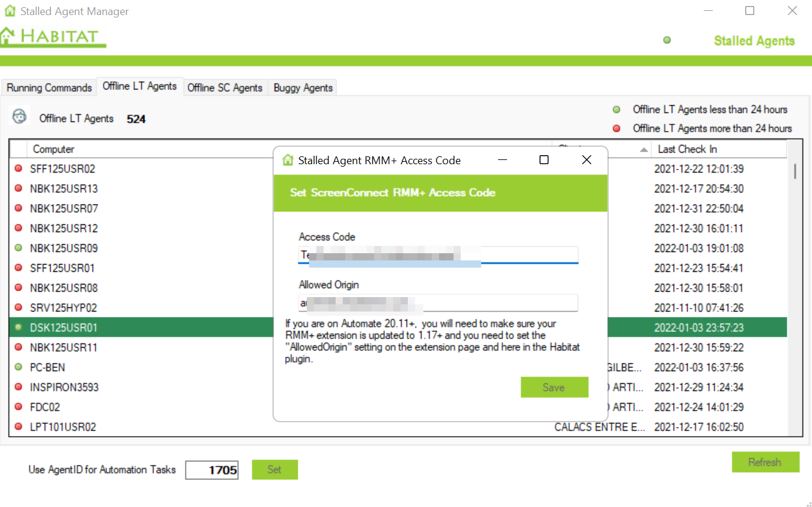This screenshot has width=812, height=507.
Task: Click the green status dot beside Stalled Agents
Action: click(667, 40)
